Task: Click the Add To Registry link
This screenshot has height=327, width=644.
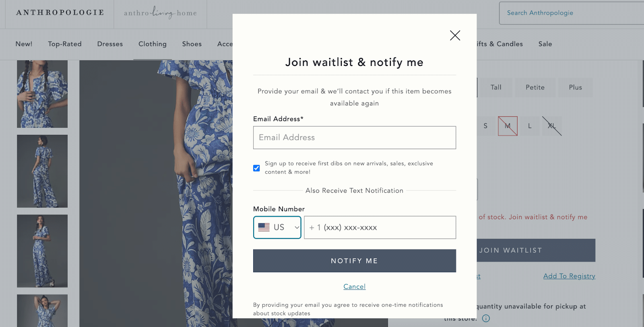Action: click(569, 276)
